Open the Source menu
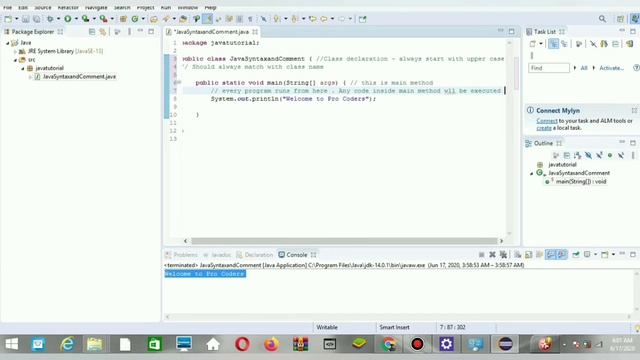 (x=42, y=7)
